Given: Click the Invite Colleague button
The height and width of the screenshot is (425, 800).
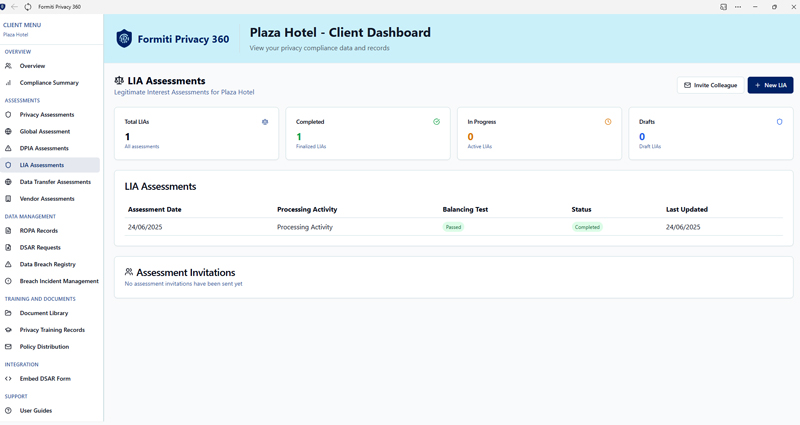Looking at the screenshot, I should click(710, 86).
